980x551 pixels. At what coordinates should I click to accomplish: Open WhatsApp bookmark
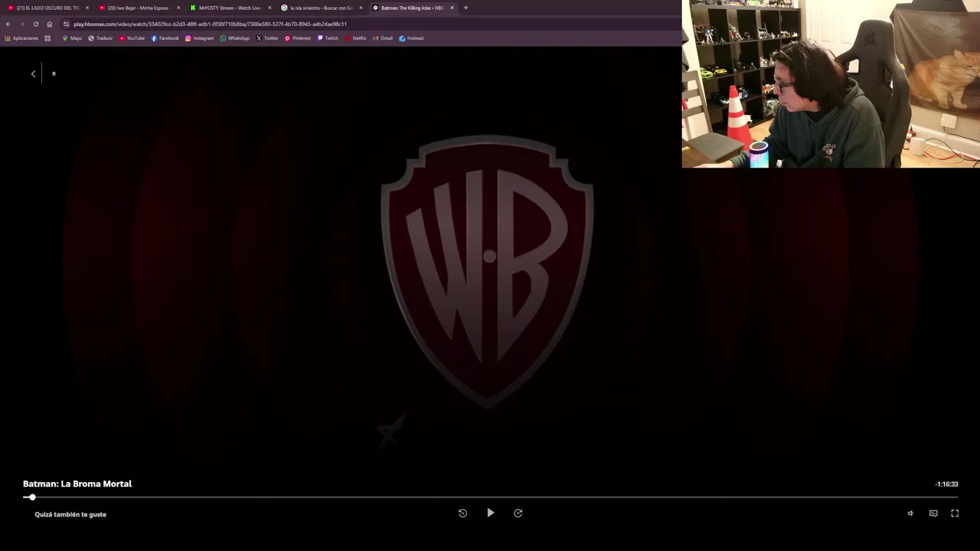click(x=234, y=38)
